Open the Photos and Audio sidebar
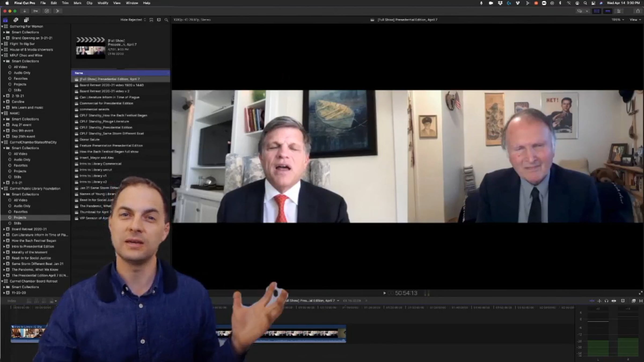This screenshot has width=644, height=362. pyautogui.click(x=16, y=20)
